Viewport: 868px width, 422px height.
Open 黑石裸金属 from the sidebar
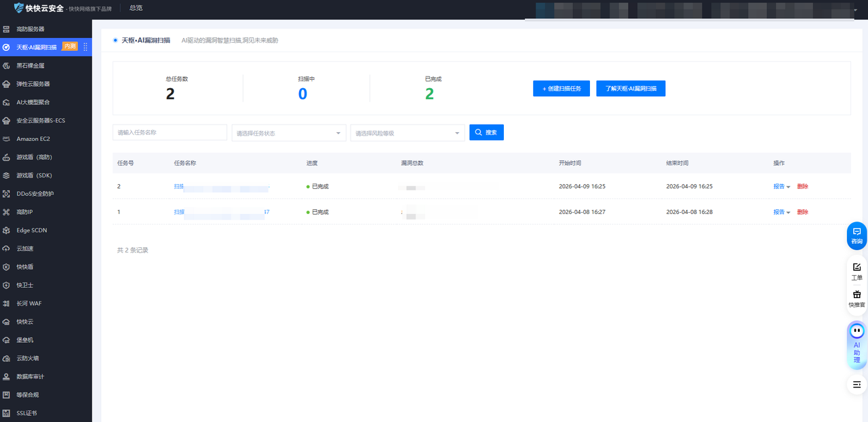pyautogui.click(x=30, y=66)
